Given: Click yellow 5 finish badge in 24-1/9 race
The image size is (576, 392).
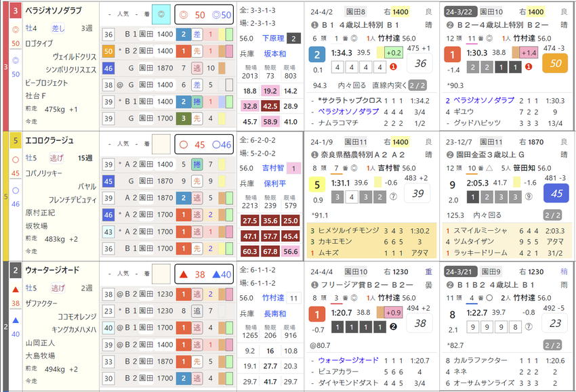Looking at the screenshot, I should (317, 185).
